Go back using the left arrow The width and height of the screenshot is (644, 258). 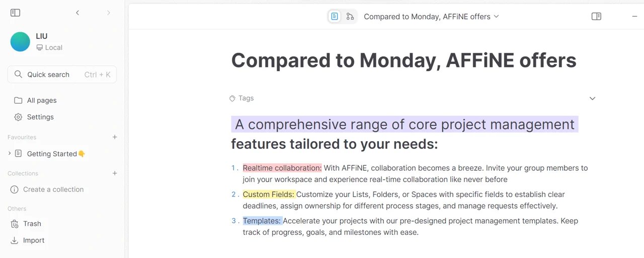tap(77, 13)
